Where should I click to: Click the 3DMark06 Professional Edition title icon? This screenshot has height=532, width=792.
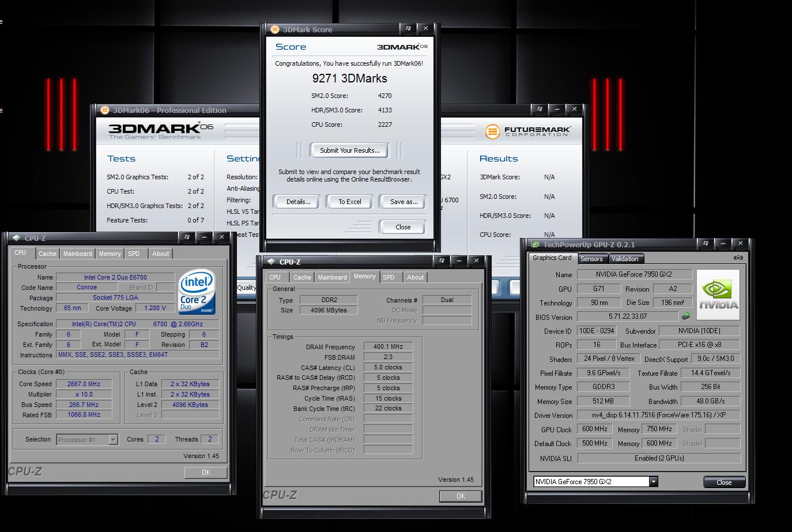104,110
